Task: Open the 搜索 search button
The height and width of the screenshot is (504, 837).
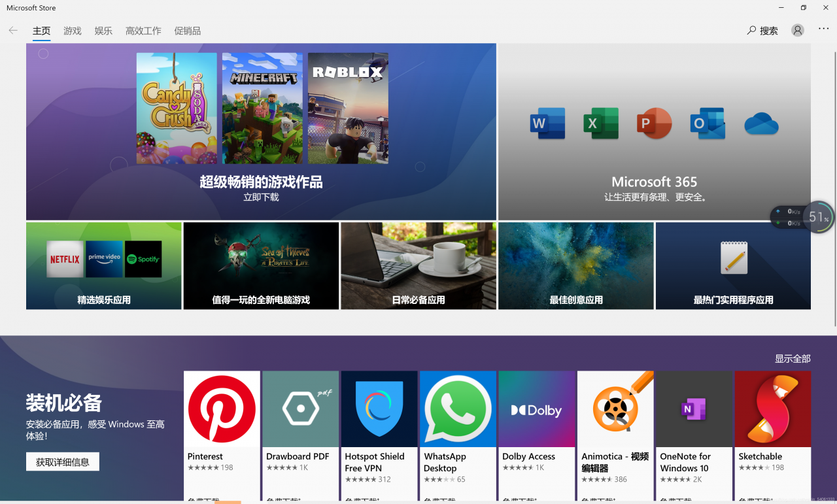Action: 762,31
